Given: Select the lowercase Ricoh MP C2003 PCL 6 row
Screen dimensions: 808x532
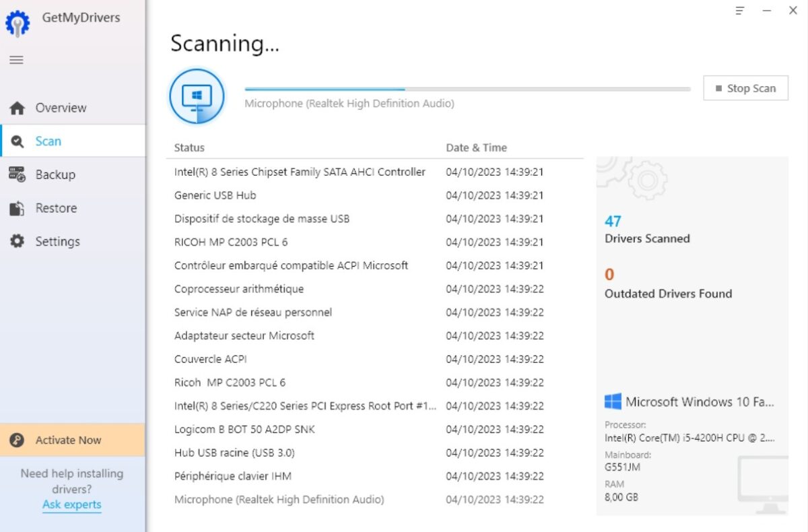Looking at the screenshot, I should point(374,383).
